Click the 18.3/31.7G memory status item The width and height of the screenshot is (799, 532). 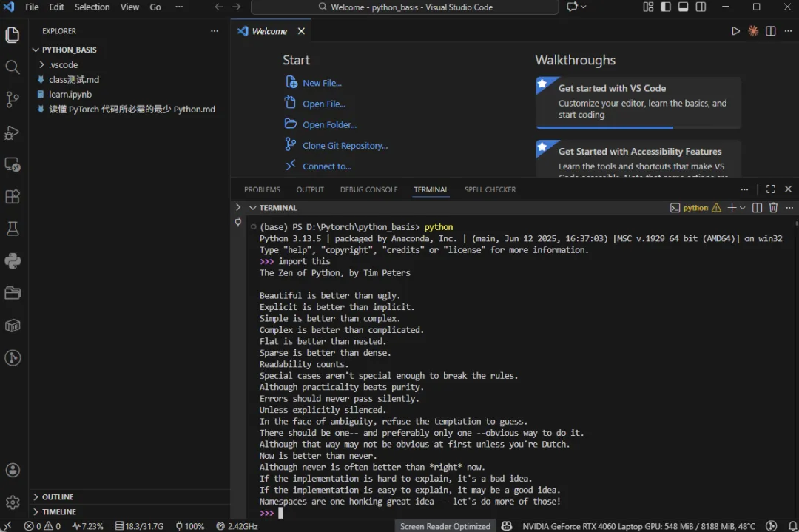coord(139,526)
